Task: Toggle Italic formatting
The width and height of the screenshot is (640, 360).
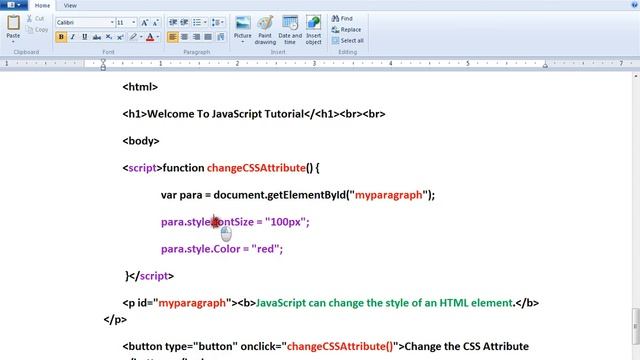Action: point(73,37)
